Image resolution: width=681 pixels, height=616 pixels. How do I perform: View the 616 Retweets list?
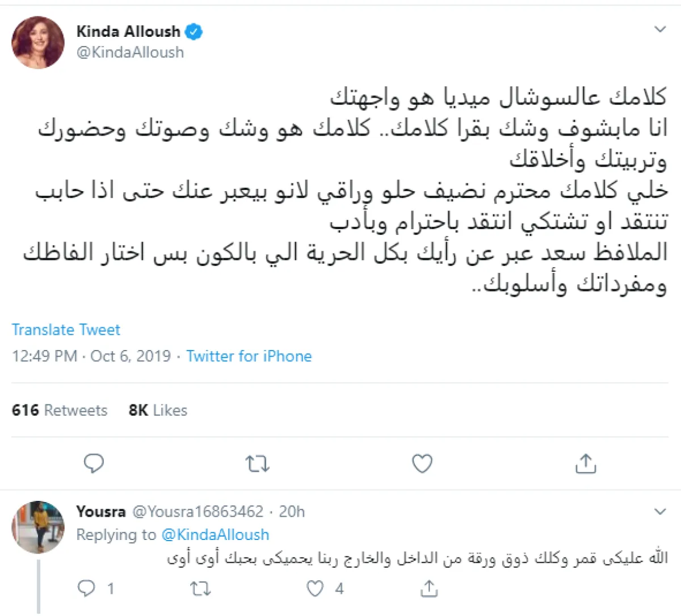[59, 410]
